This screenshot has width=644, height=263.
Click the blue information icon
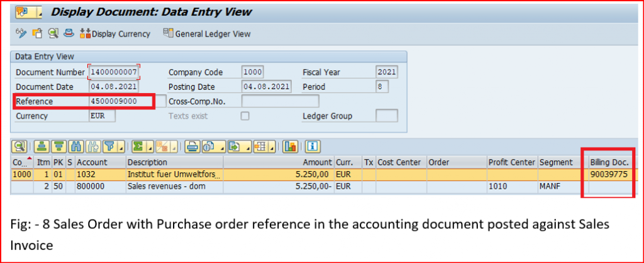(313, 146)
